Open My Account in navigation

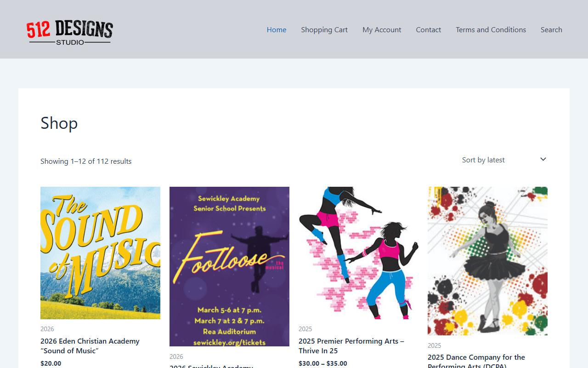(382, 29)
